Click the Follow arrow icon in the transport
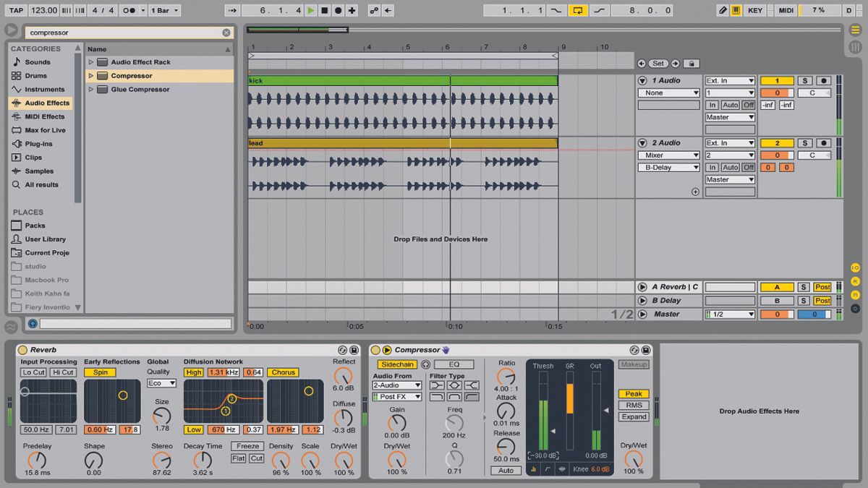868x488 pixels. (x=231, y=10)
